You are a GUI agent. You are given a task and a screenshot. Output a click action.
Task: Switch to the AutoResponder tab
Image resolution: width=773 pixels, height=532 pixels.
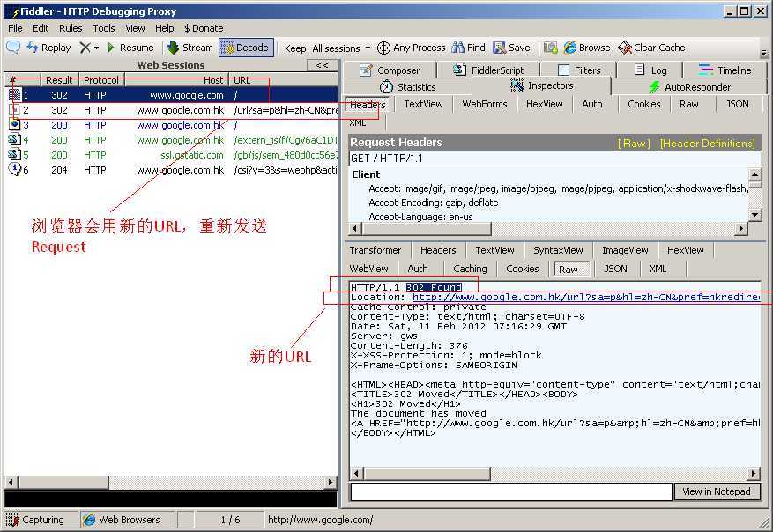689,86
